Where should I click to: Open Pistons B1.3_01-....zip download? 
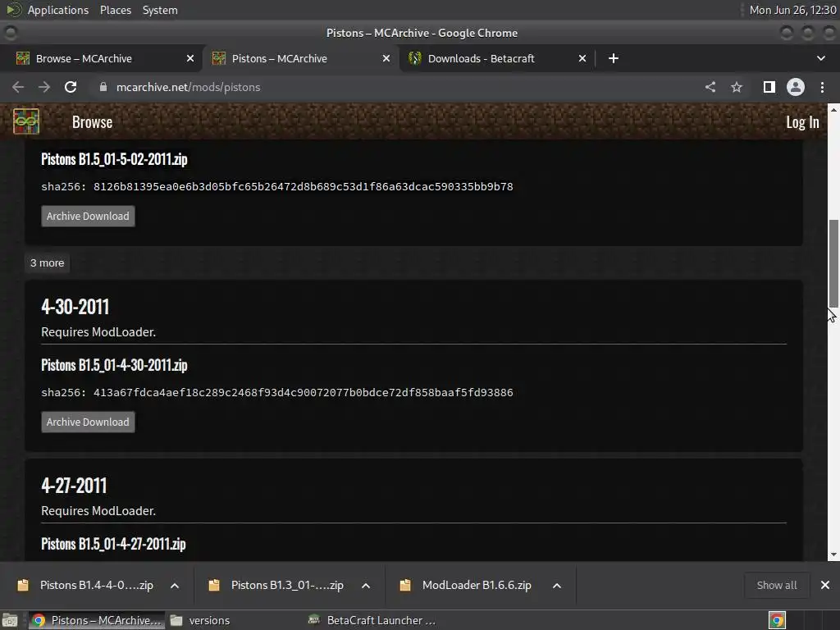(287, 585)
